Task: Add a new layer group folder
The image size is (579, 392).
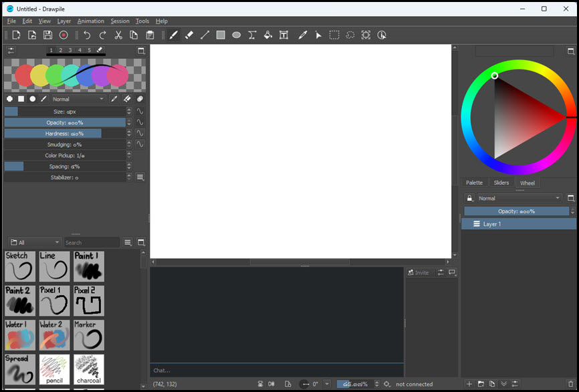Action: (x=481, y=384)
